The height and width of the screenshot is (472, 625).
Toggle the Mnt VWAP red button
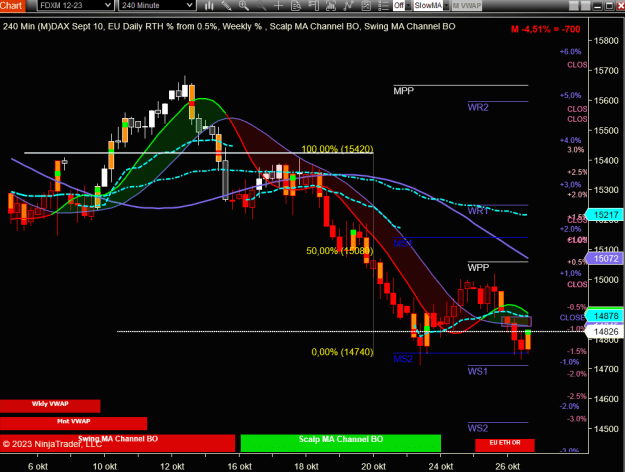click(x=73, y=423)
